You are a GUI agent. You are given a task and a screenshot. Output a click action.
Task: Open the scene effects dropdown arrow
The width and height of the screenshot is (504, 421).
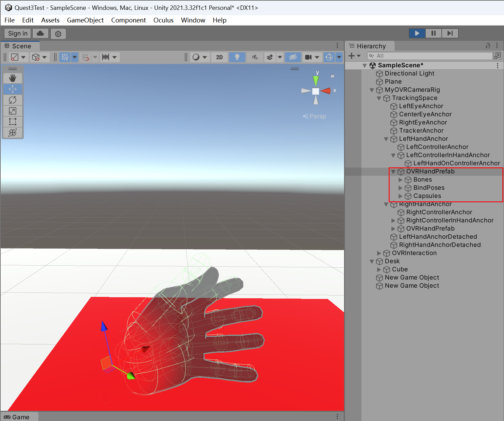tap(280, 57)
